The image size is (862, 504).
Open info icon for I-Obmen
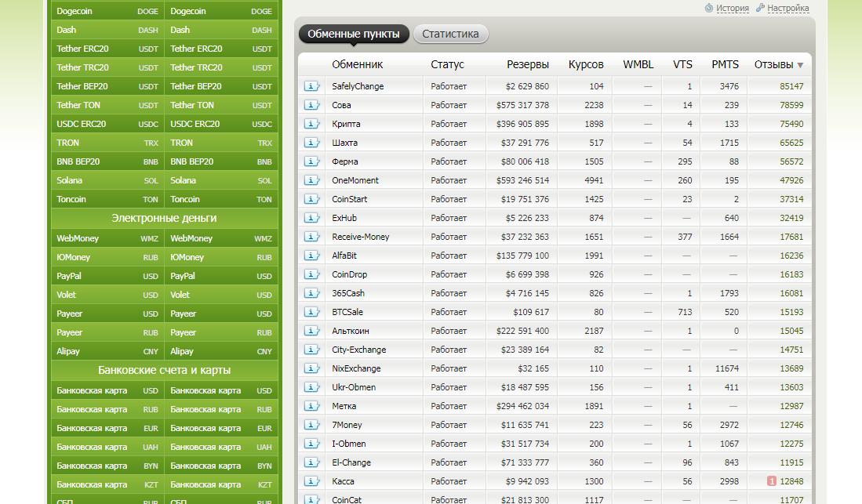tap(311, 444)
